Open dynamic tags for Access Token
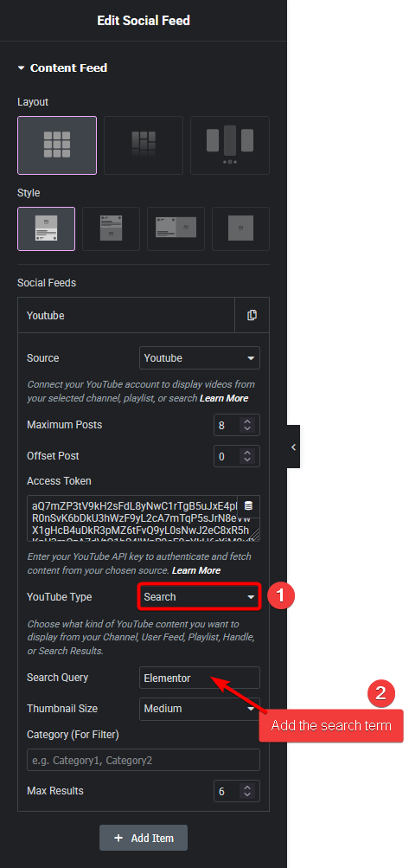The height and width of the screenshot is (868, 409). [248, 506]
